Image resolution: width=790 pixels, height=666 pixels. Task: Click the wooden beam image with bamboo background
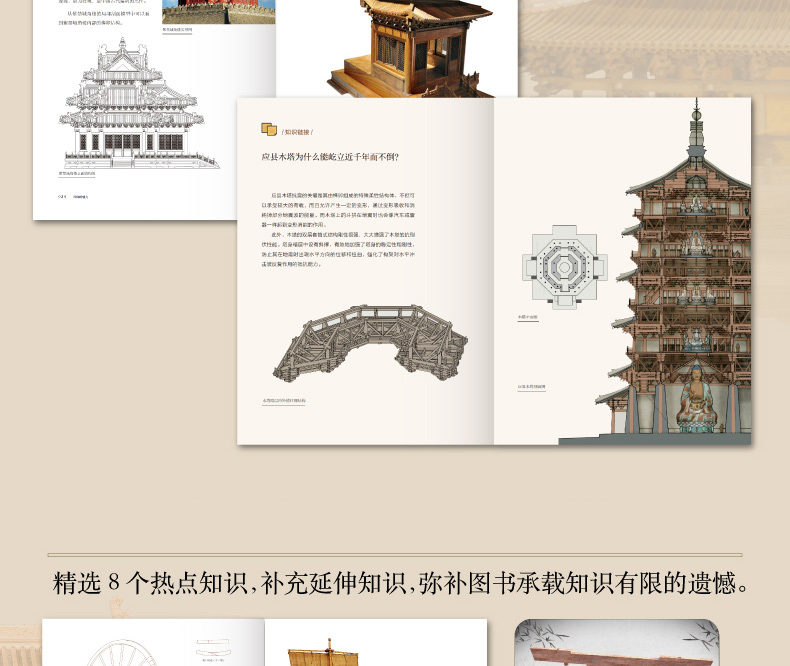click(x=616, y=645)
